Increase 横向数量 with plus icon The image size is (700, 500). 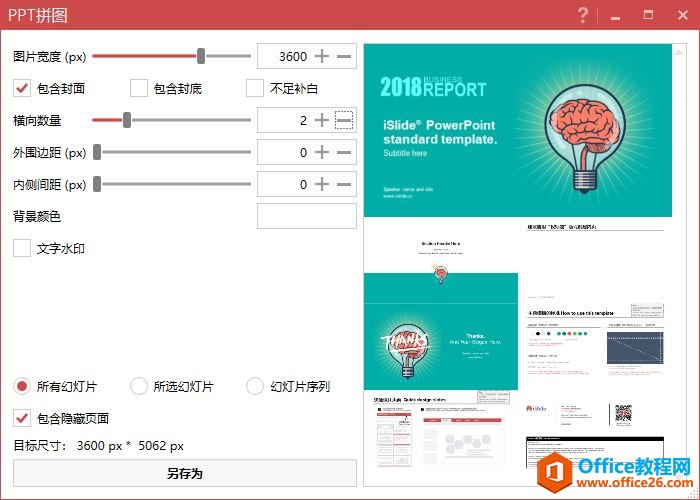coord(322,120)
